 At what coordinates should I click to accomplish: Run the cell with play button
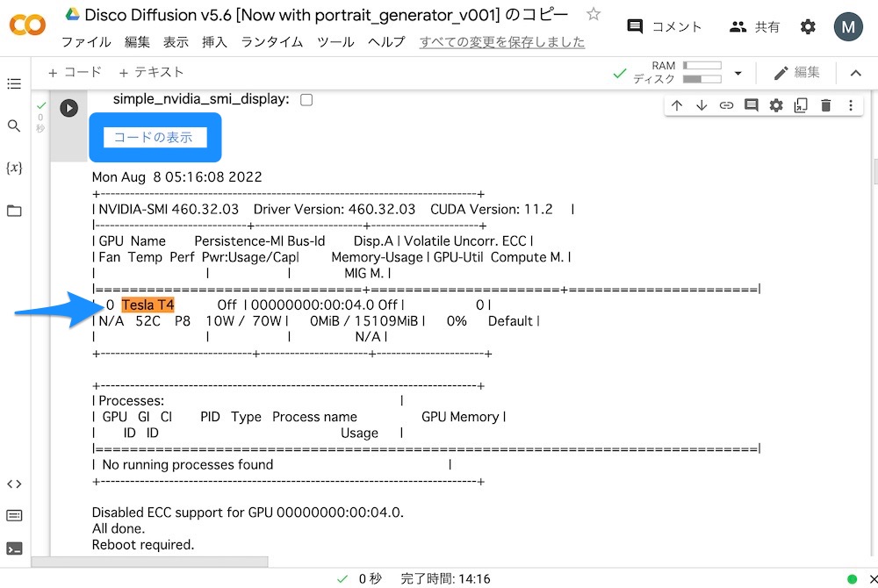(x=68, y=108)
